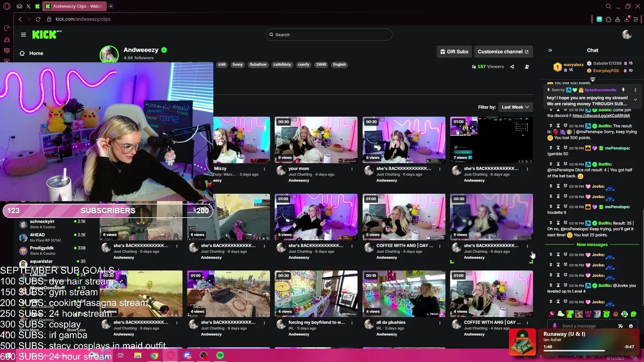
Task: Open the 'all da plushies' clip thumbnail
Action: click(404, 294)
